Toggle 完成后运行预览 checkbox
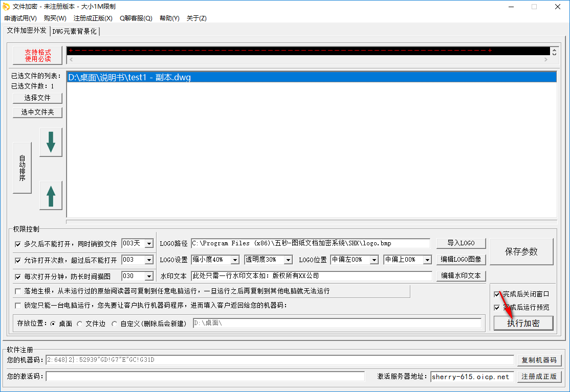This screenshot has height=392, width=570. [x=497, y=308]
